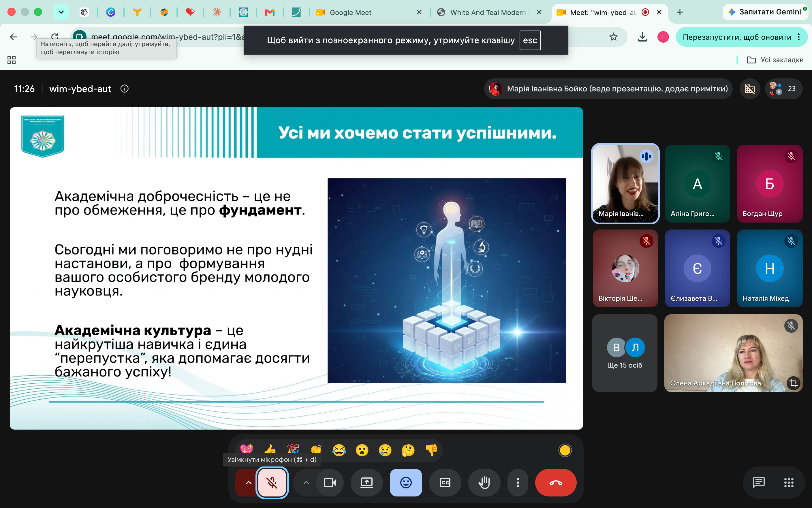The height and width of the screenshot is (508, 812).
Task: Select the yellow reaction skin tone swatch
Action: click(565, 450)
